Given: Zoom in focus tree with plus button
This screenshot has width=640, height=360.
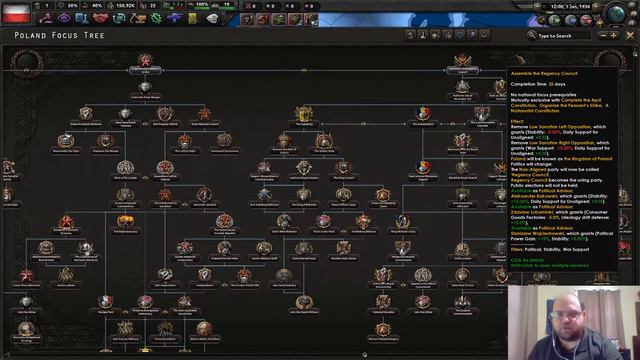Looking at the screenshot, I should click(x=613, y=36).
